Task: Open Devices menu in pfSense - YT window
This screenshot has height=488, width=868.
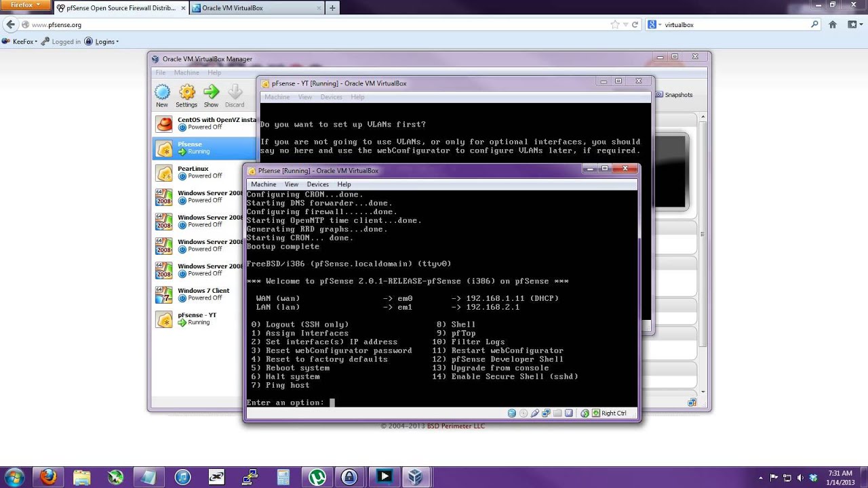Action: tap(331, 97)
